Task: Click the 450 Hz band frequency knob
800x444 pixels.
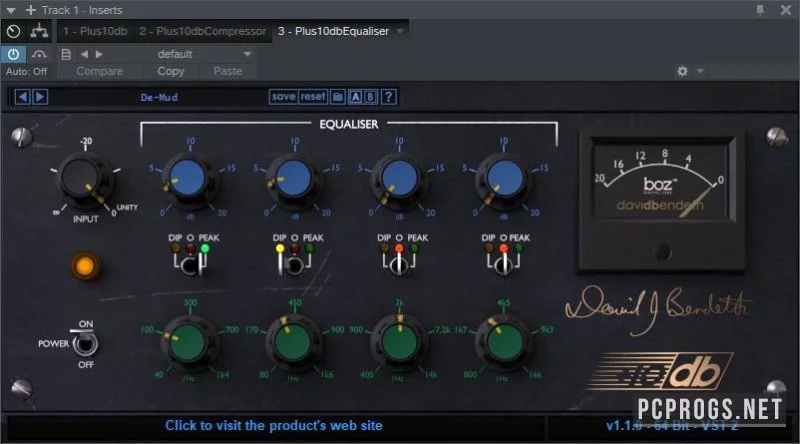Action: pyautogui.click(x=293, y=343)
